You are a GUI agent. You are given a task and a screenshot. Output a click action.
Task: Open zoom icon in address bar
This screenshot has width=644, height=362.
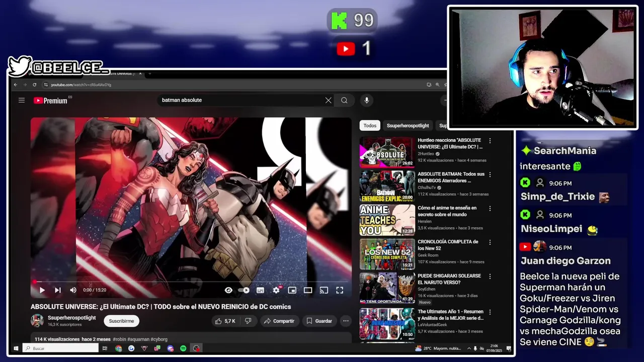(438, 85)
